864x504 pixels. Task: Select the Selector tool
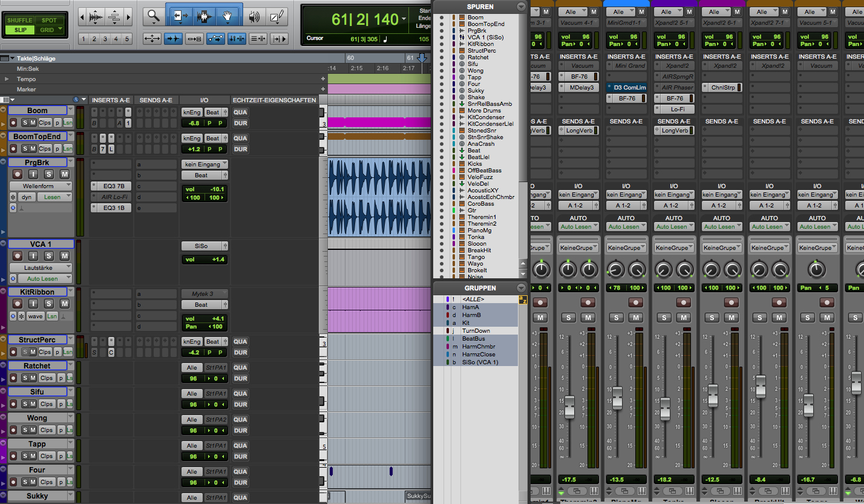tap(205, 16)
